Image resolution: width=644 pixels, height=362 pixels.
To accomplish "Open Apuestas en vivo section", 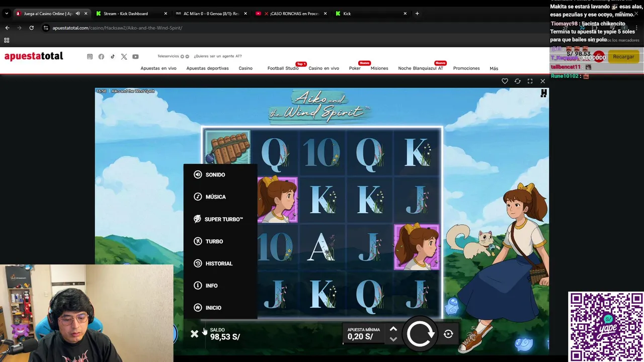I will point(158,68).
